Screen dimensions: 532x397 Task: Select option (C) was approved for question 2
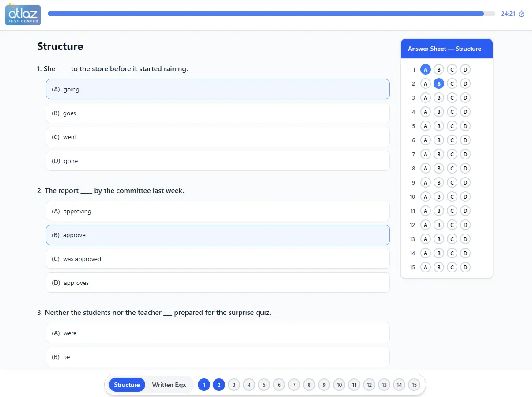(x=218, y=259)
